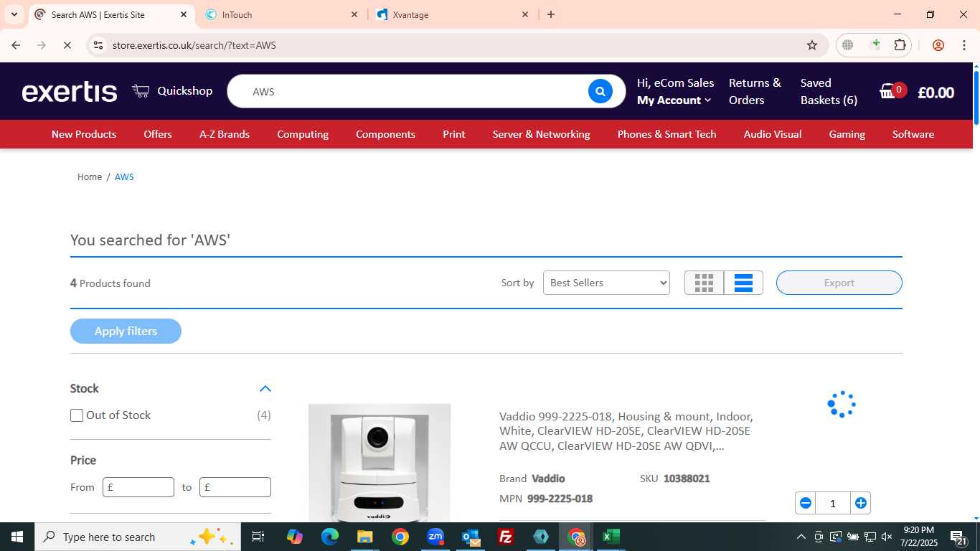
Task: Open Task View from the taskbar
Action: click(x=258, y=537)
